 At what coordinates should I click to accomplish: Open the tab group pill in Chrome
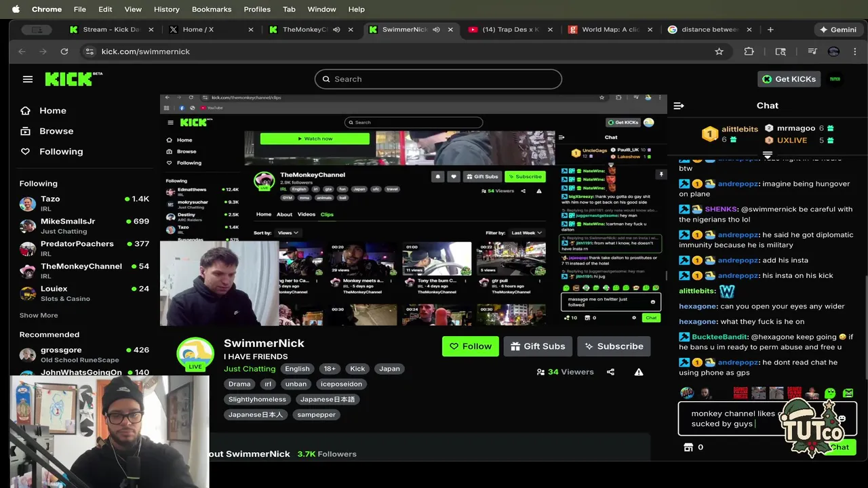click(37, 30)
